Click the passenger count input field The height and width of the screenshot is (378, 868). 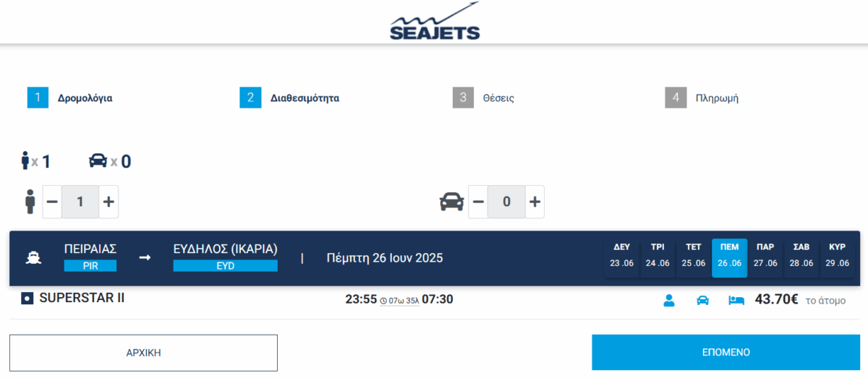(x=80, y=202)
